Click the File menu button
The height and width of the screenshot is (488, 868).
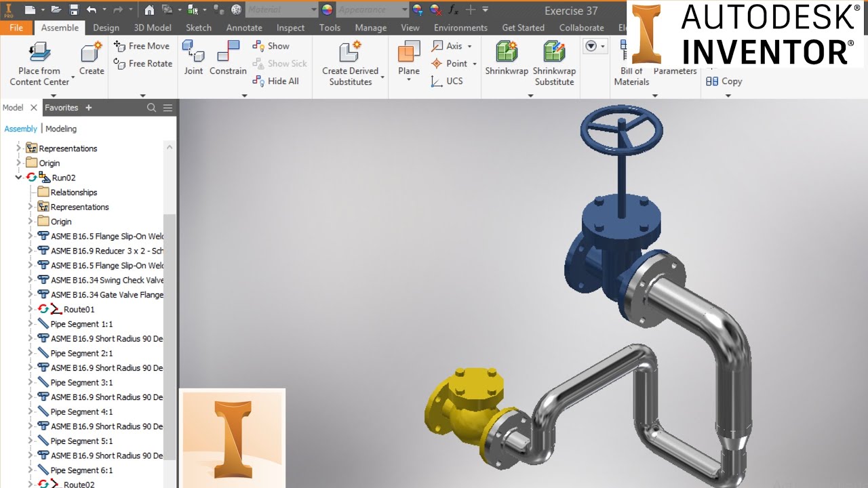coord(16,28)
